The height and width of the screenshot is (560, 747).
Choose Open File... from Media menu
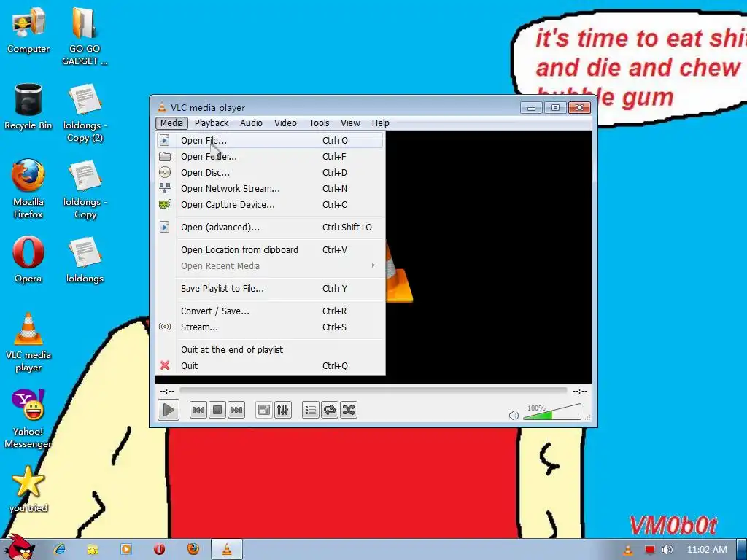point(270,141)
